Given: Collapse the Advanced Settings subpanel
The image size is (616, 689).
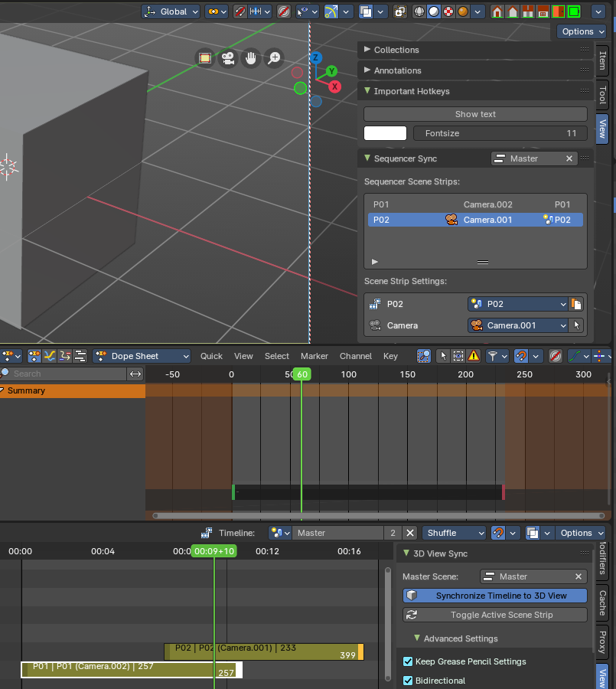Looking at the screenshot, I should [417, 638].
